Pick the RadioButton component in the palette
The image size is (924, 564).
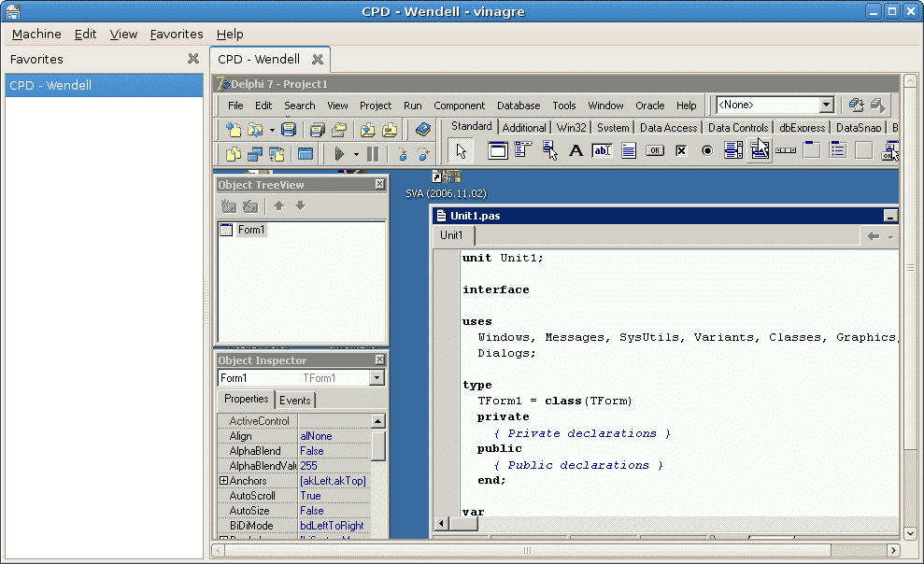[x=707, y=150]
